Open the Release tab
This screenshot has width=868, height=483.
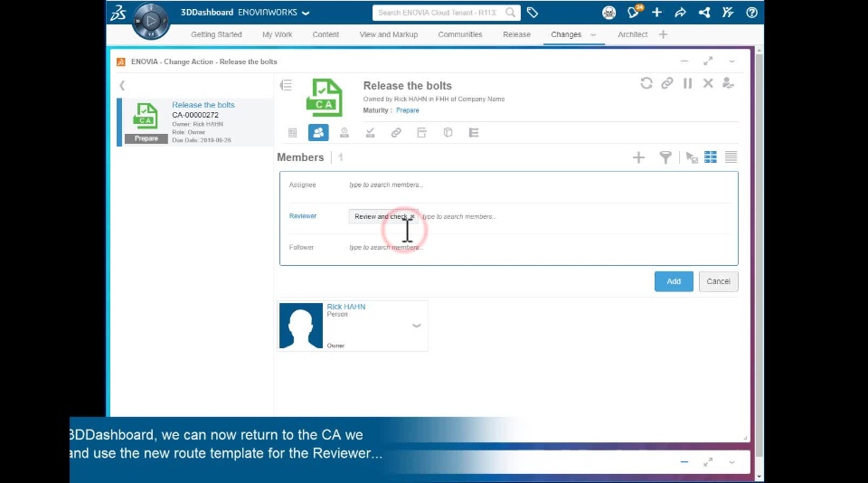516,34
